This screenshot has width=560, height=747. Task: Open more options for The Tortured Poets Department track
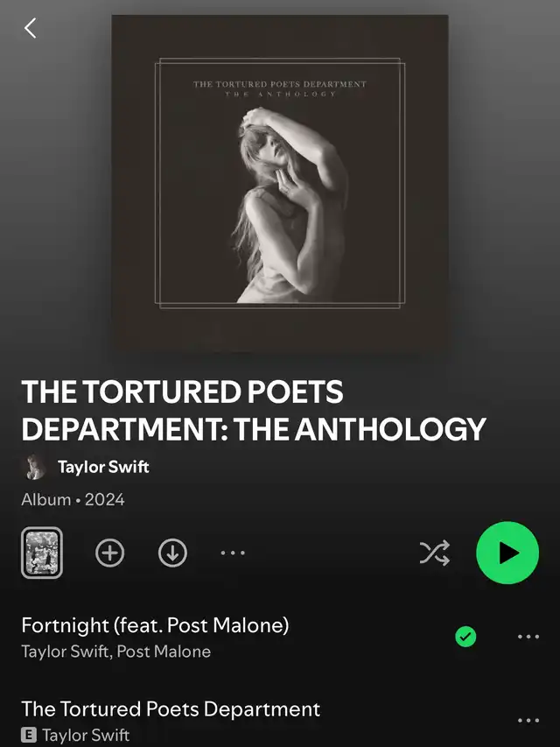click(528, 721)
